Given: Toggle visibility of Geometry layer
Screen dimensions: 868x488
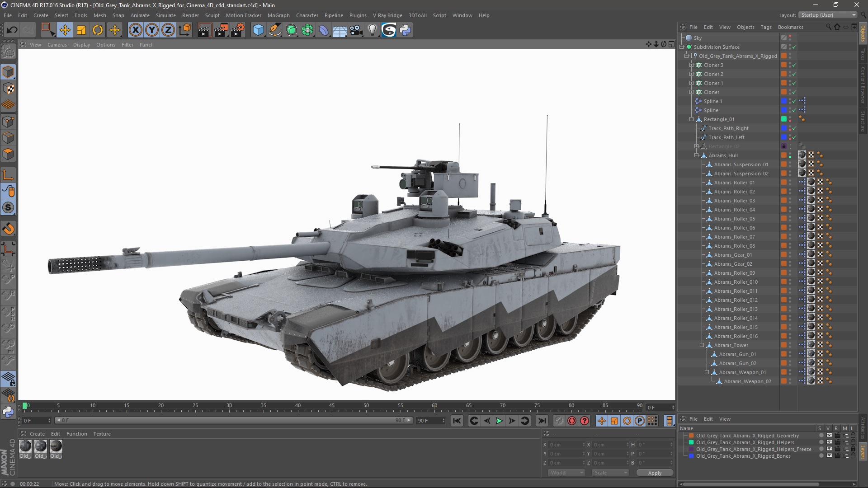Looking at the screenshot, I should [x=829, y=436].
